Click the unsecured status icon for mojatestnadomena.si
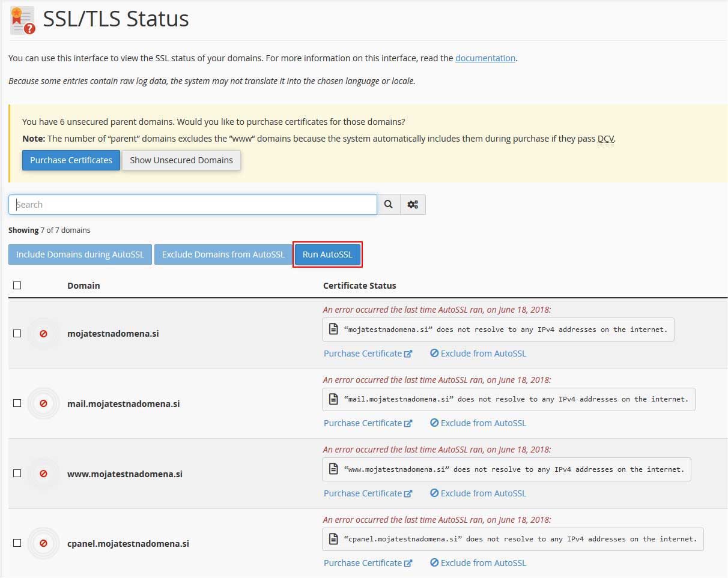This screenshot has width=728, height=578. point(43,334)
